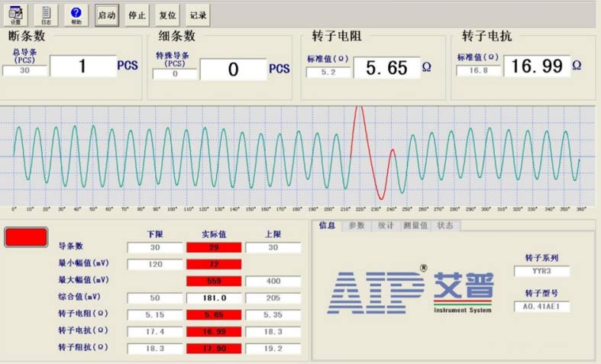Click the 总导条 total bars field
601x364 pixels.
coord(24,71)
